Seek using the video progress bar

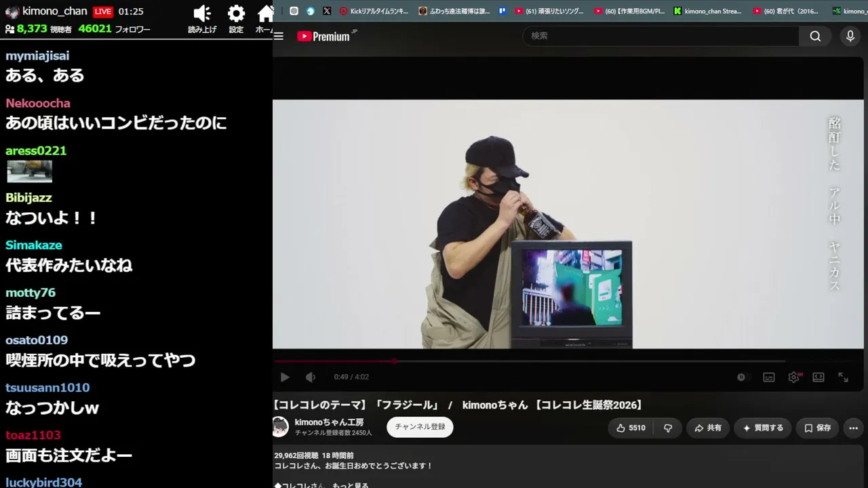click(x=568, y=361)
